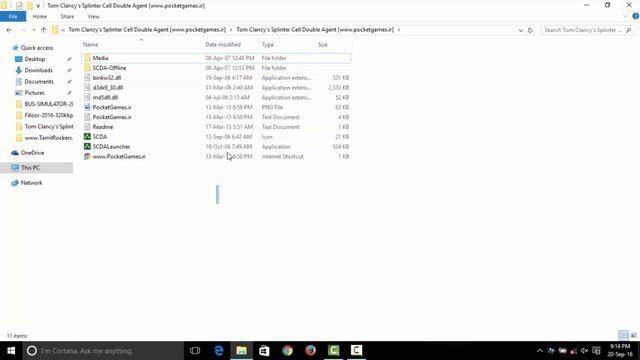
Task: Launch Firefox from taskbar
Action: point(311,351)
